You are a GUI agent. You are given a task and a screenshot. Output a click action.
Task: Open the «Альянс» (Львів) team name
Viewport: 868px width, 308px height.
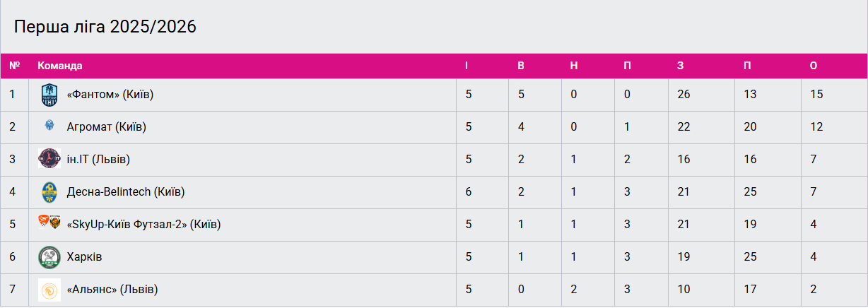click(x=112, y=290)
